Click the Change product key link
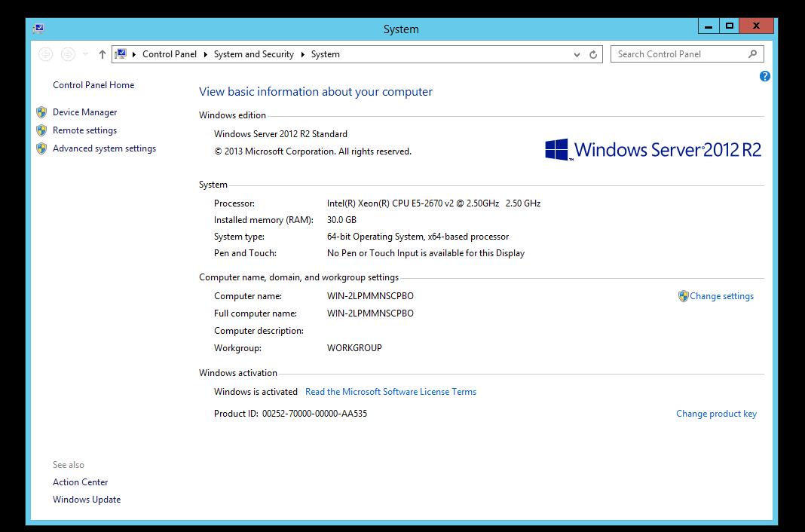The height and width of the screenshot is (532, 805). tap(716, 414)
